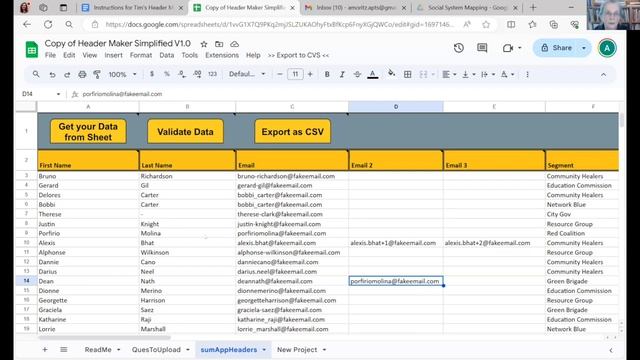The height and width of the screenshot is (360, 640).
Task: Decrease decimal places
Action: [182, 74]
